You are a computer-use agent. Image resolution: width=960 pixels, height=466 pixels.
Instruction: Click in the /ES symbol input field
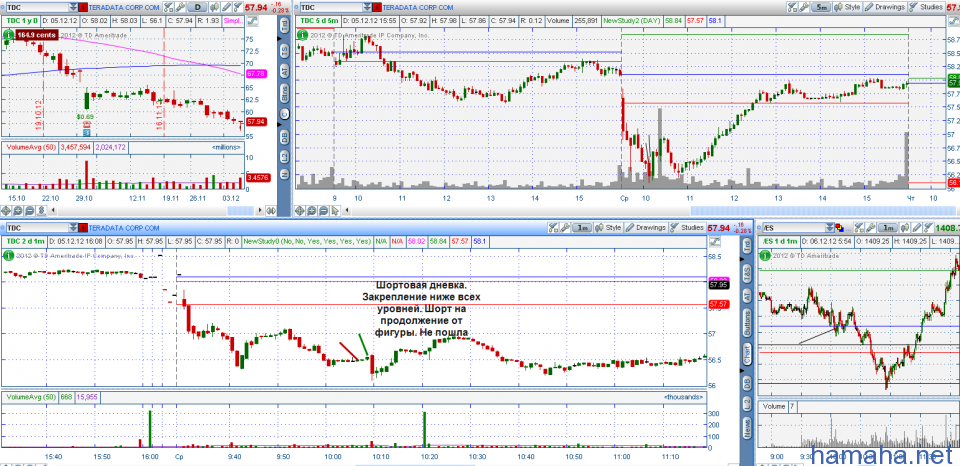point(793,228)
